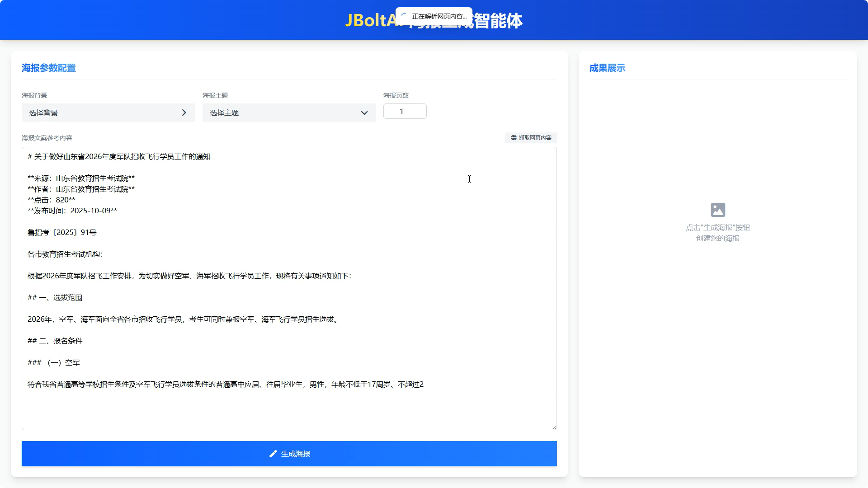Click the 抓取网页内容 button
This screenshot has width=868, height=488.
pyautogui.click(x=531, y=138)
